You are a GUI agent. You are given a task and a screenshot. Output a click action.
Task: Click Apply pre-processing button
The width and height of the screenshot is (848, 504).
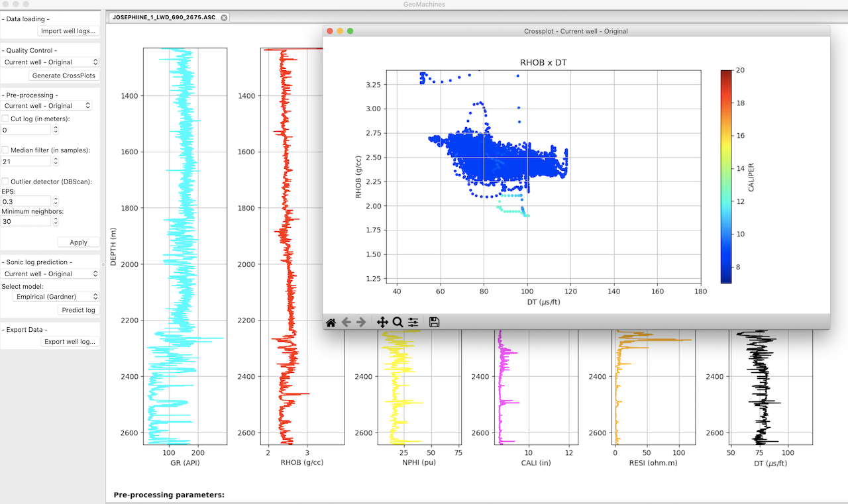78,242
